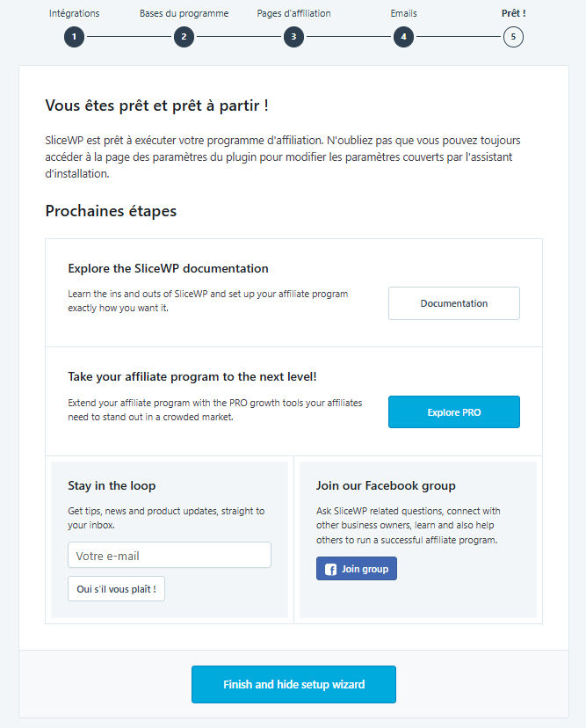
Task: Jump to step 4 circle
Action: click(x=403, y=37)
